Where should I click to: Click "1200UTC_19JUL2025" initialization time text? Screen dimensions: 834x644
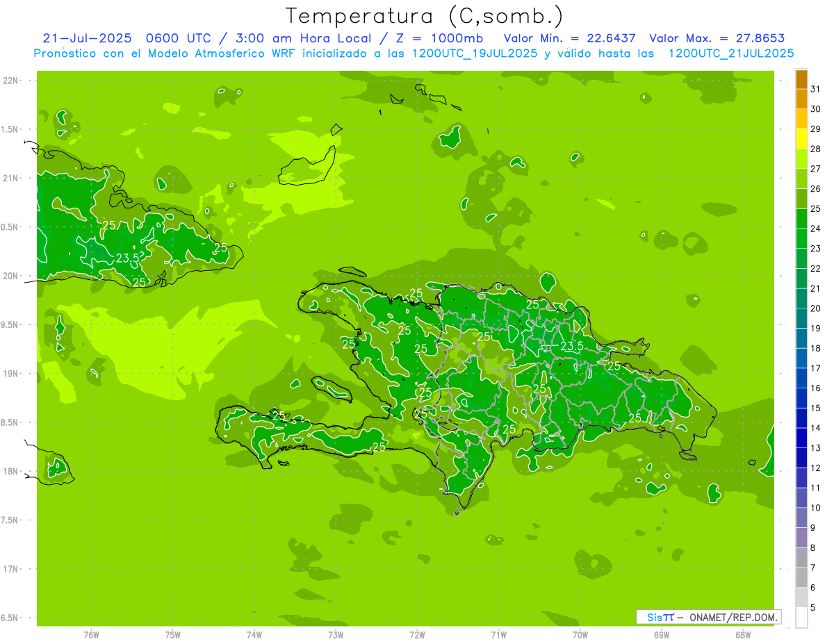(475, 53)
